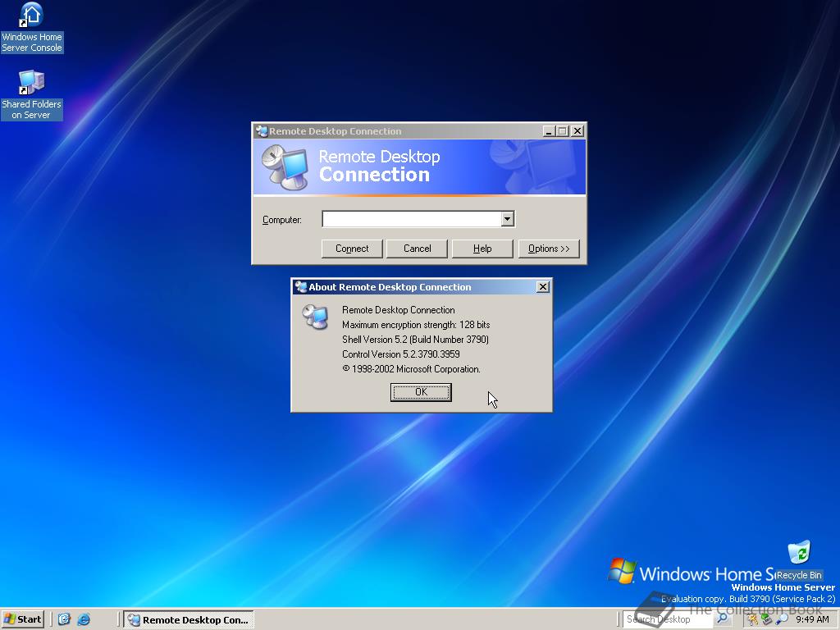Click the 'Computer:' label
840x630 pixels.
pyautogui.click(x=282, y=220)
